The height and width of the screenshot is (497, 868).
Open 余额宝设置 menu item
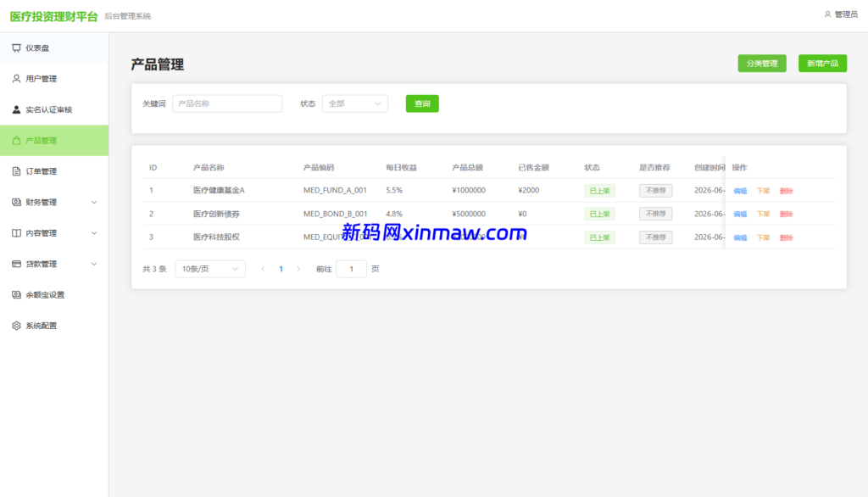pos(54,295)
